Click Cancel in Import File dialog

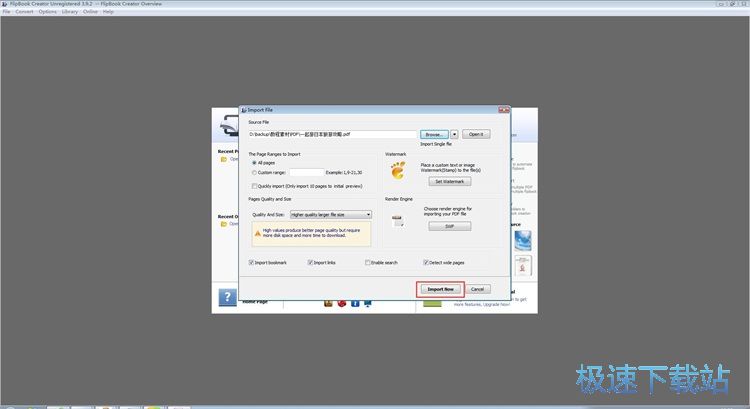pos(477,289)
